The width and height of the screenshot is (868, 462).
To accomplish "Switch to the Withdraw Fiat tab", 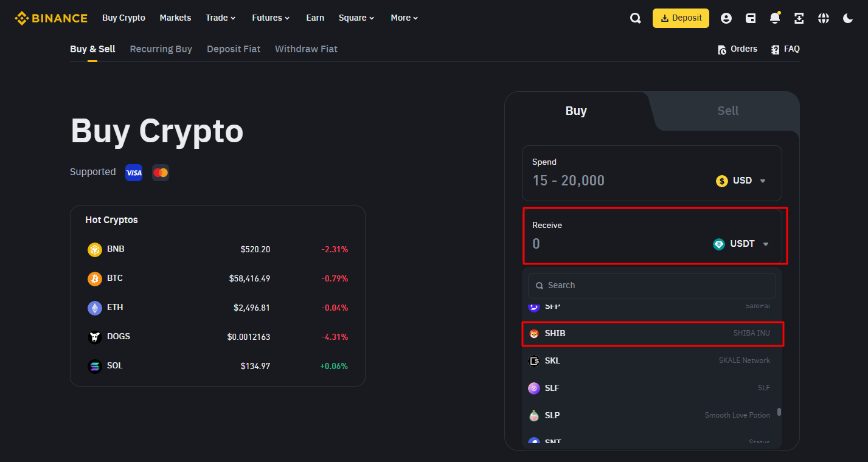I will [306, 49].
